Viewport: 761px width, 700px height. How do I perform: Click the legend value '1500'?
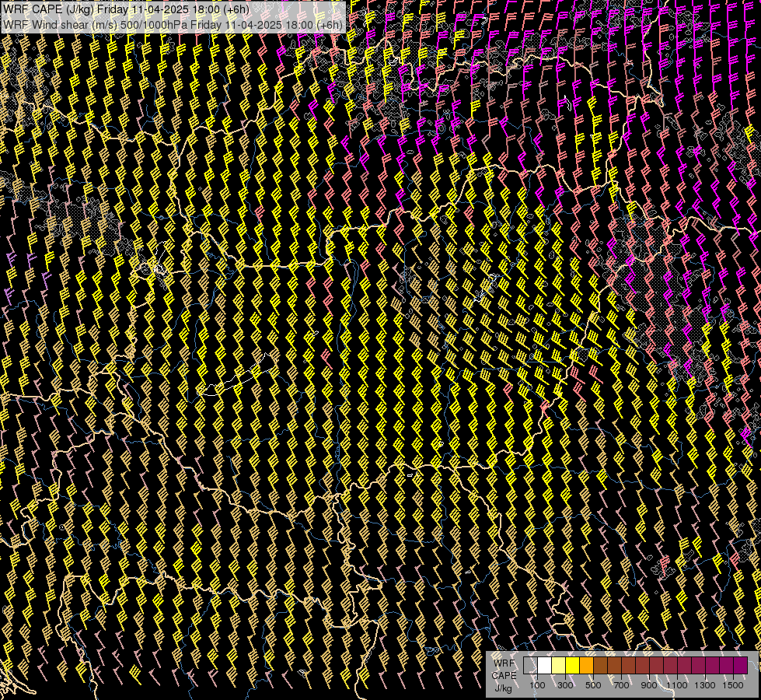pyautogui.click(x=733, y=685)
